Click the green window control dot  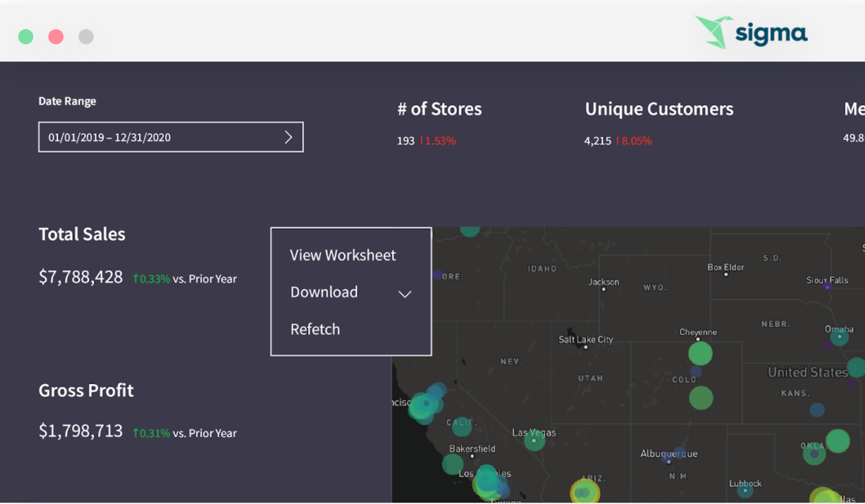click(26, 37)
